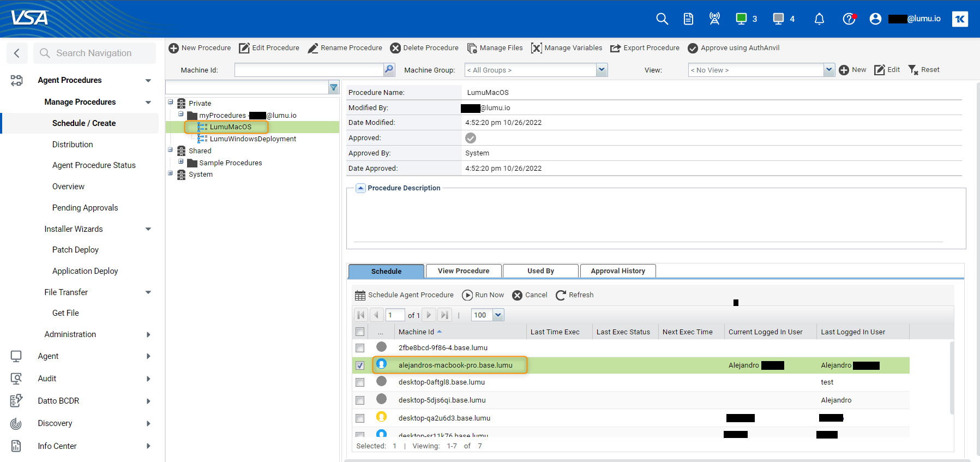Click the tree filter funnel icon
The width and height of the screenshot is (980, 462).
coord(334,87)
